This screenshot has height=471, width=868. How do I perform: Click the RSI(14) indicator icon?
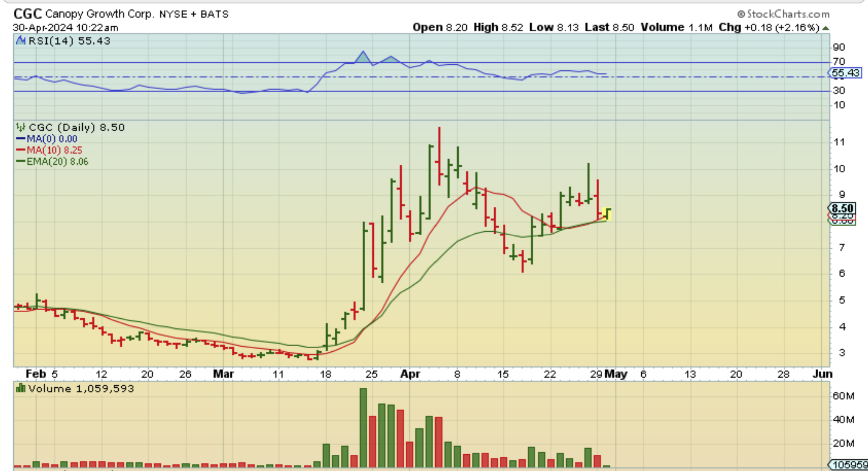pos(20,41)
